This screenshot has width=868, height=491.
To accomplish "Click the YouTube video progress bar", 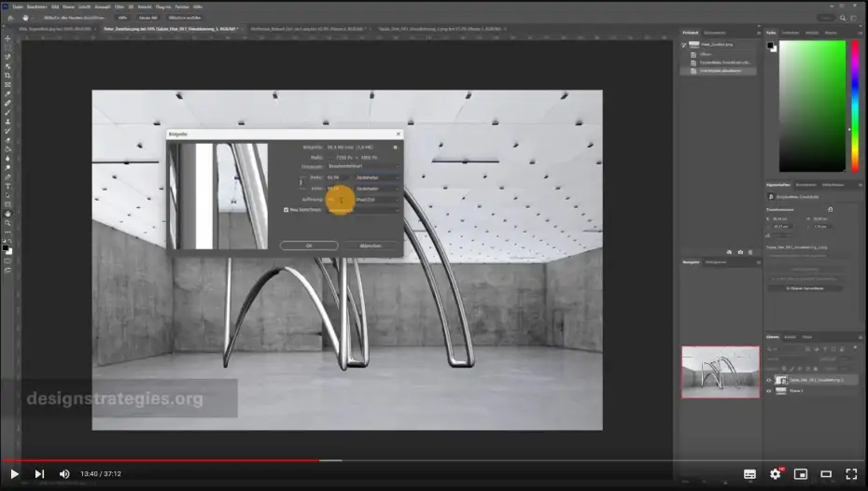I will click(434, 460).
